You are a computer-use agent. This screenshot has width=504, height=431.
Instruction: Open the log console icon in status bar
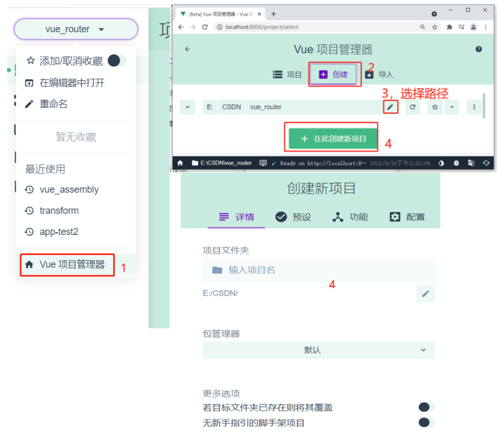tap(263, 163)
